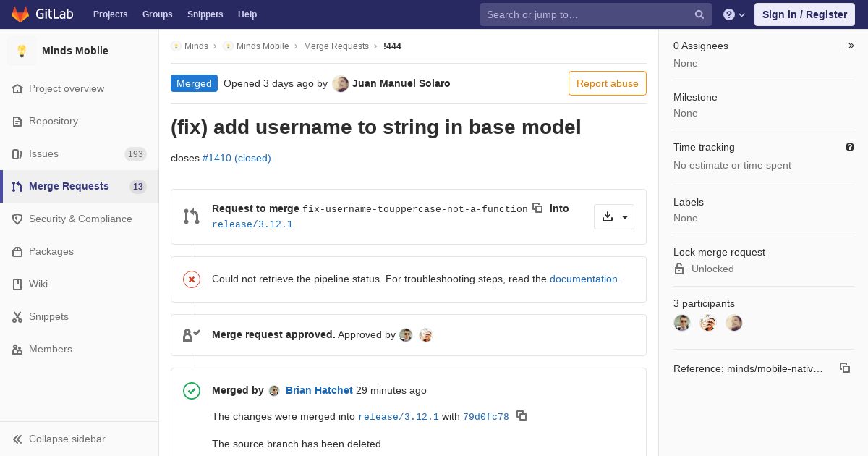The width and height of the screenshot is (868, 456).
Task: Click the Wiki book icon
Action: tap(17, 284)
